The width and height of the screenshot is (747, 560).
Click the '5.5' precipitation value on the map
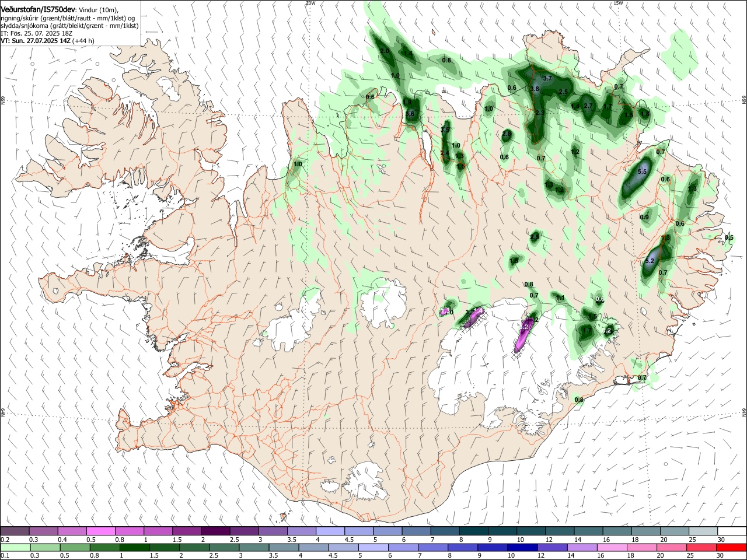click(643, 171)
